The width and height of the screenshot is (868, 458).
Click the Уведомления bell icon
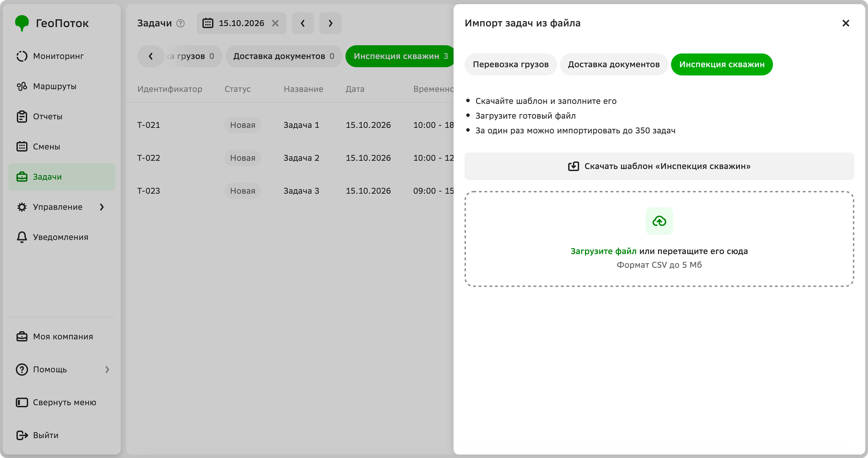coord(22,237)
